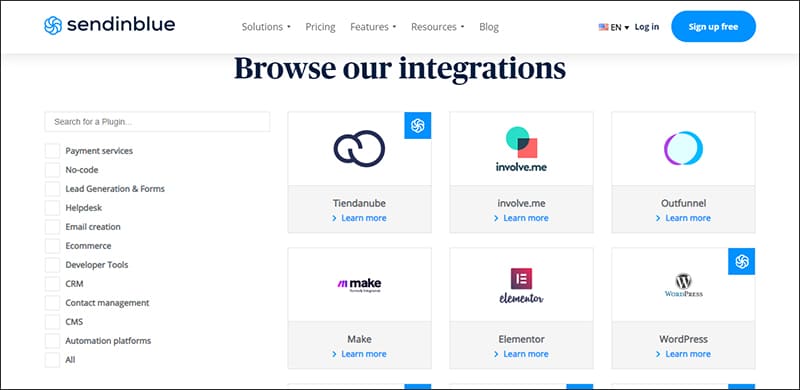The image size is (800, 390).
Task: Expand the Features dropdown menu
Action: click(x=373, y=27)
